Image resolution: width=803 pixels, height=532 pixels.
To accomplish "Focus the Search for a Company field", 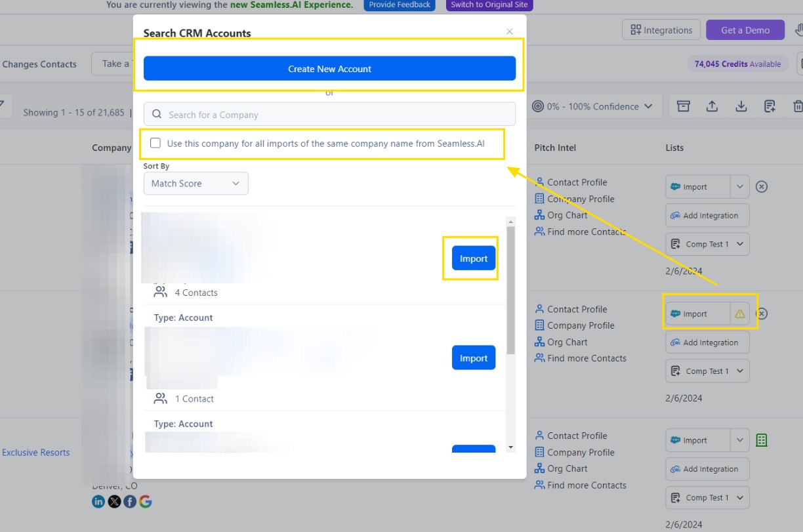I will coord(329,114).
